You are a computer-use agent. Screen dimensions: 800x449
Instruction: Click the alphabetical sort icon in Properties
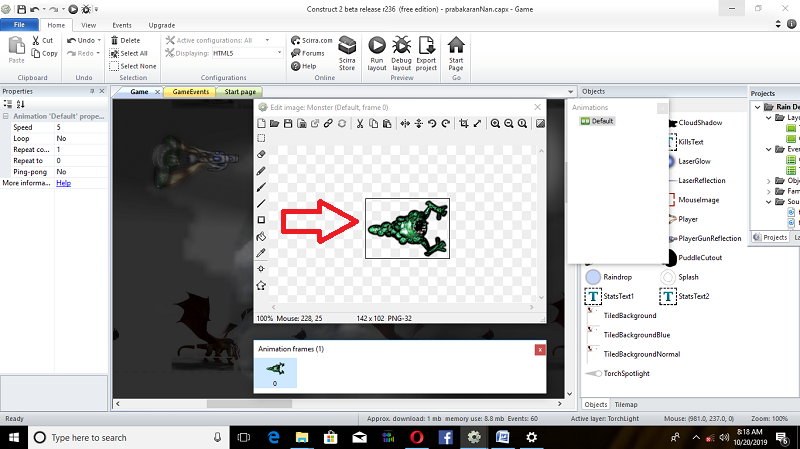click(20, 104)
